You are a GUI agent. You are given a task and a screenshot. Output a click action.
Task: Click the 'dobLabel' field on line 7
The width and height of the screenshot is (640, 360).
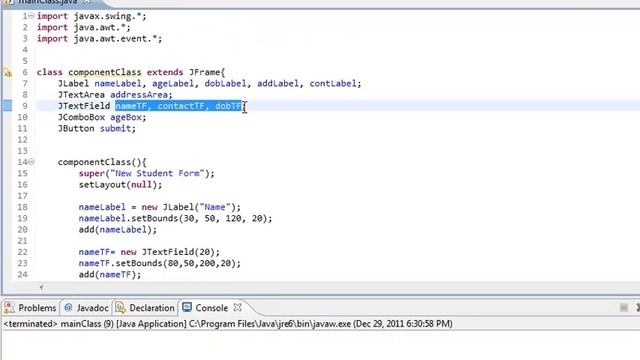pos(225,84)
